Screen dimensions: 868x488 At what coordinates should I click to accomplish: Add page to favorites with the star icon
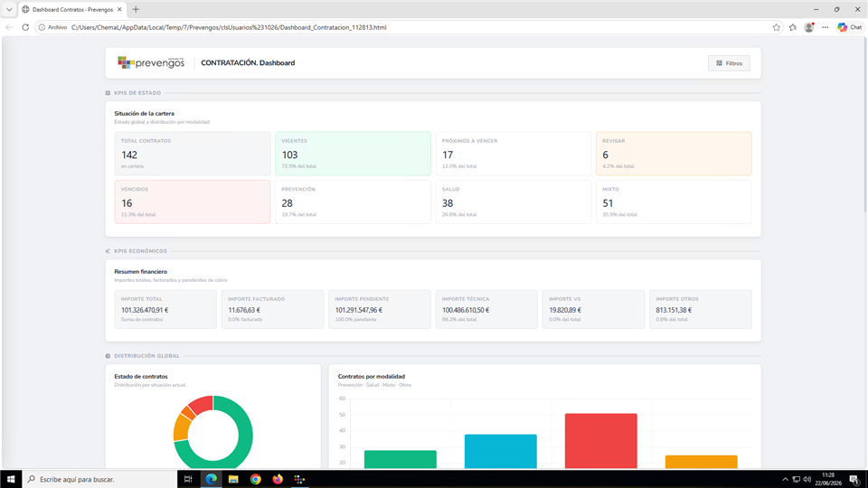[776, 27]
